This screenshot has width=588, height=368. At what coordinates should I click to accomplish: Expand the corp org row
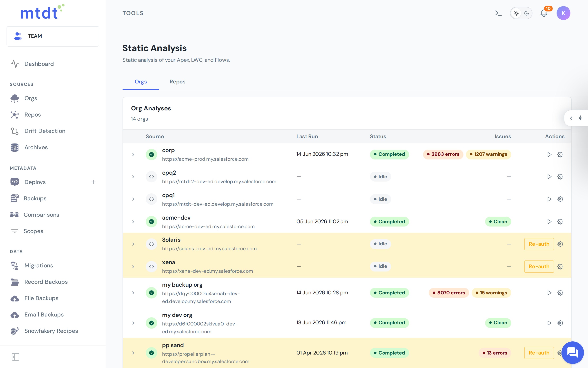pyautogui.click(x=133, y=155)
